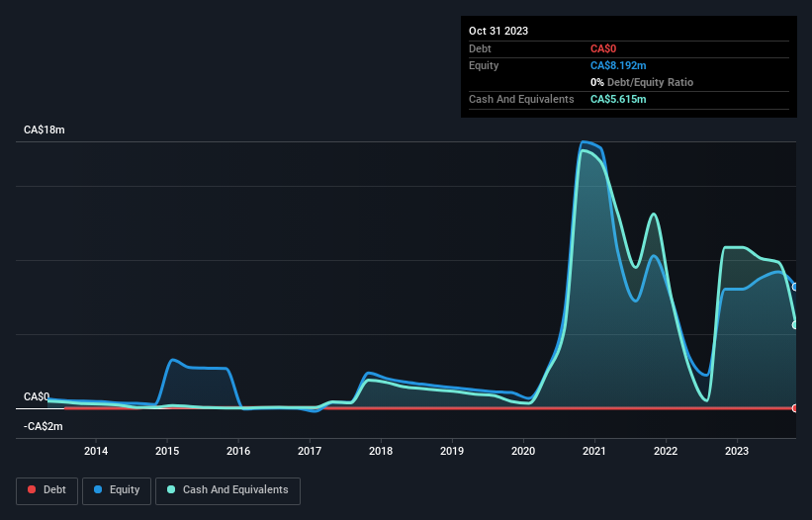The width and height of the screenshot is (812, 520).
Task: Click the CA$0 y-axis label
Action: [x=37, y=396]
